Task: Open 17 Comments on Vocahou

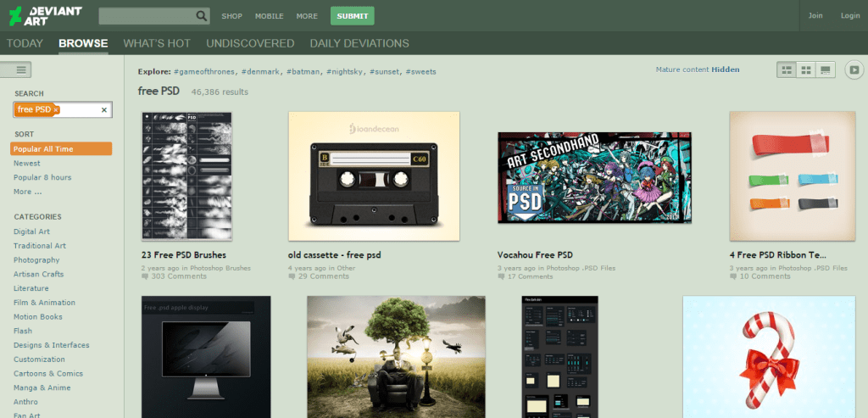Action: coord(526,276)
